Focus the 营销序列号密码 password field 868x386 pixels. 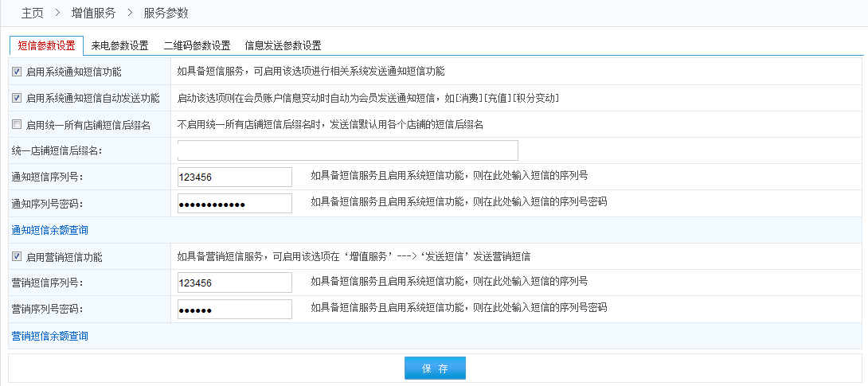click(234, 309)
